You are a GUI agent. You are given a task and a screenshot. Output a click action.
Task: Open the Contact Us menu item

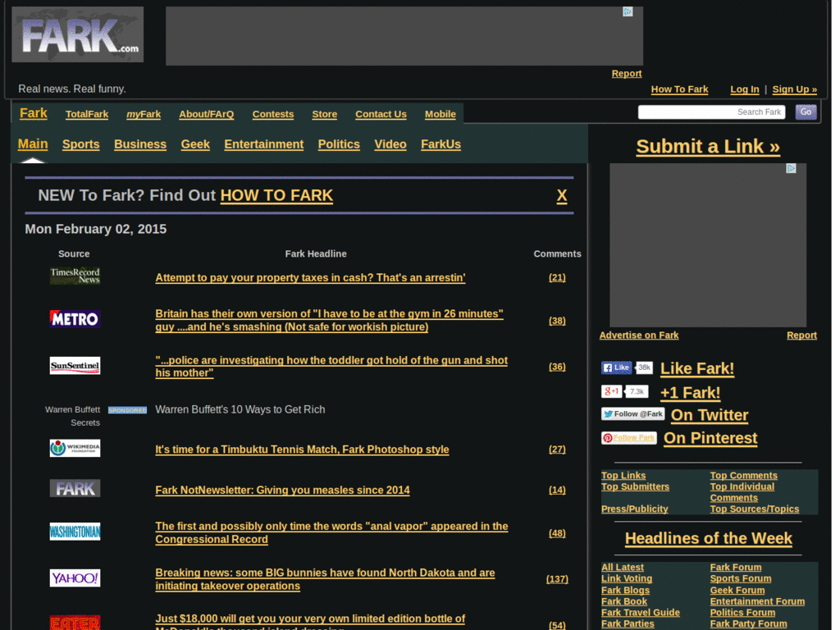tap(381, 114)
